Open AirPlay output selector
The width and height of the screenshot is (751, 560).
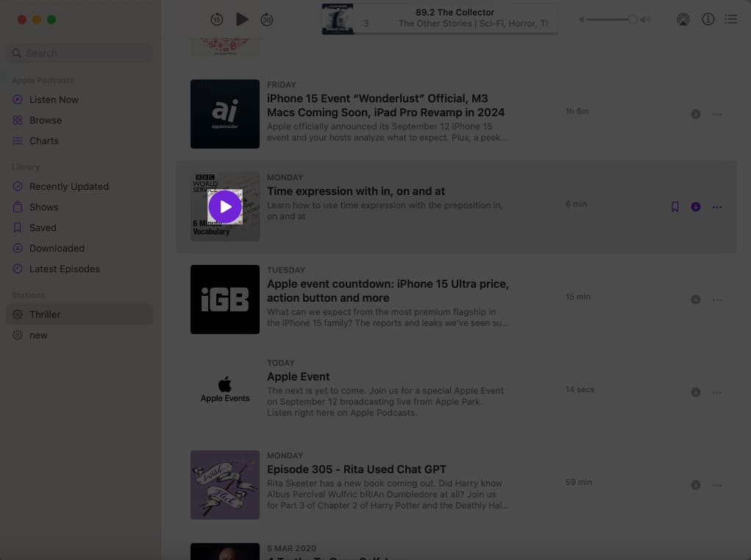point(683,20)
